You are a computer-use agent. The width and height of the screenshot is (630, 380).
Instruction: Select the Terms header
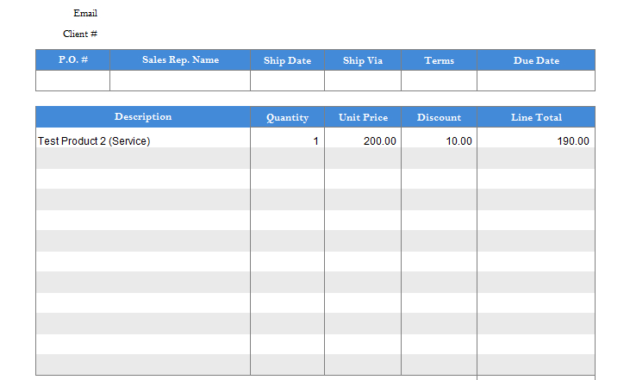[x=439, y=60]
